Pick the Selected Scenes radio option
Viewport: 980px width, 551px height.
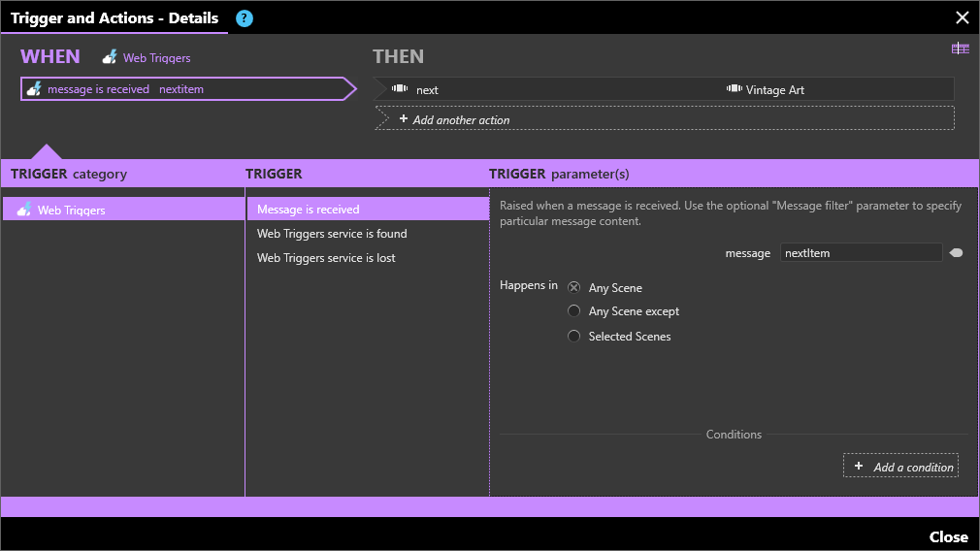click(x=574, y=337)
